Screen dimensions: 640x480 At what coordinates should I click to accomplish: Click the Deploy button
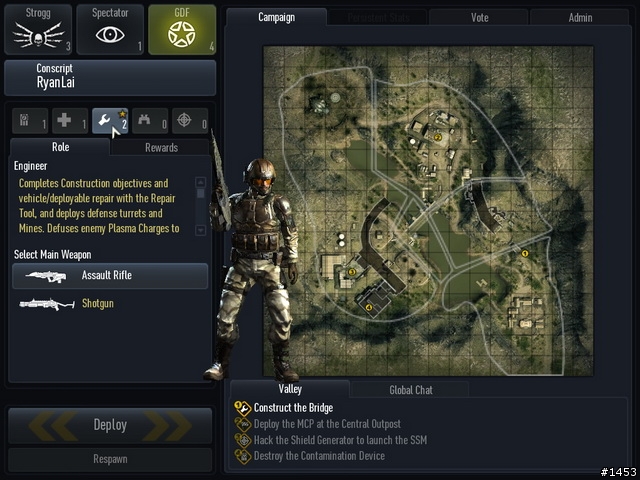pyautogui.click(x=110, y=425)
